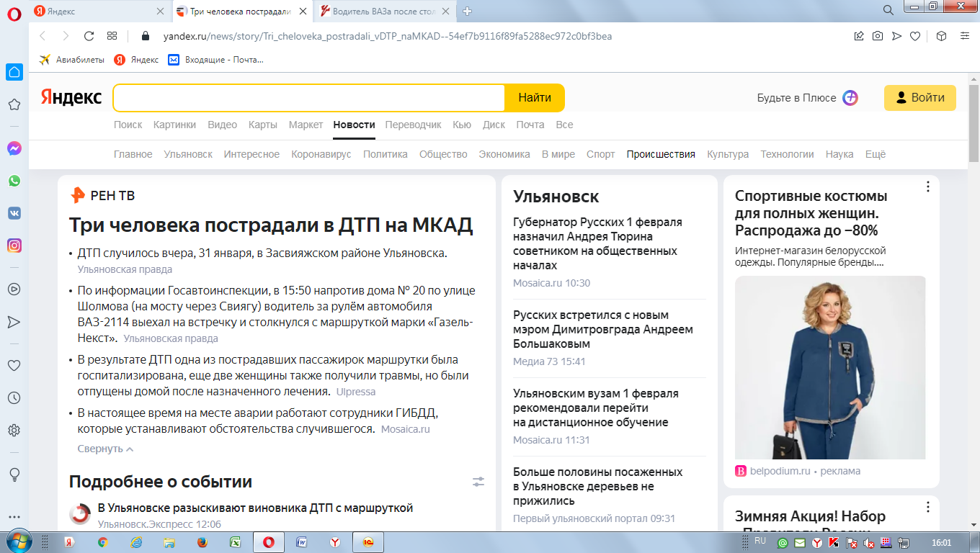Open the Яндекс bookmark in bookmarks bar
This screenshot has height=553, width=980.
(x=136, y=59)
